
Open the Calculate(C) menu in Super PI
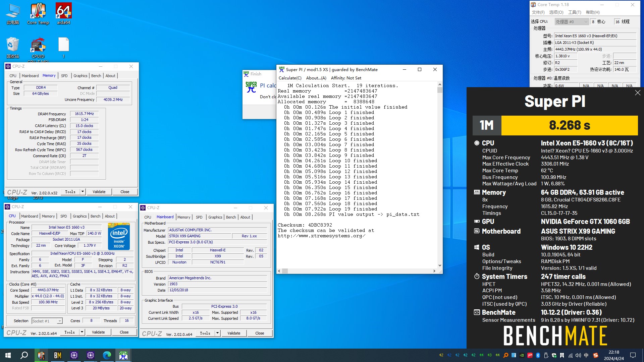pos(290,78)
